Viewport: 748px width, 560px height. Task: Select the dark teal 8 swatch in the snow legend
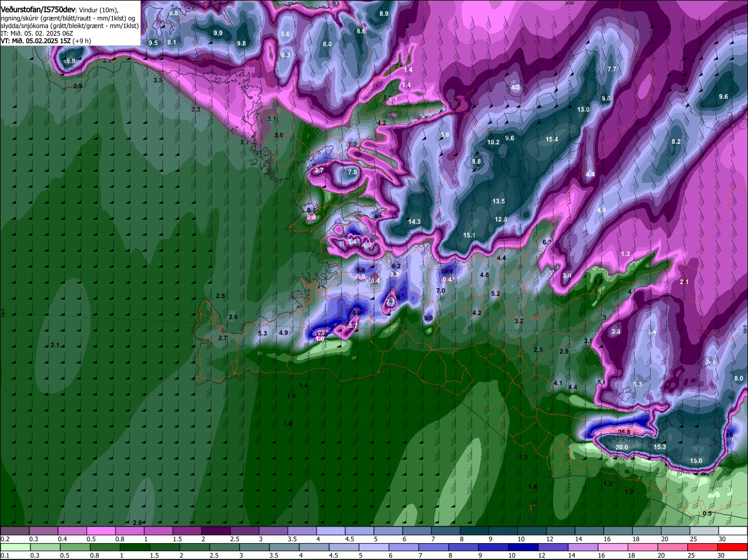[475, 531]
